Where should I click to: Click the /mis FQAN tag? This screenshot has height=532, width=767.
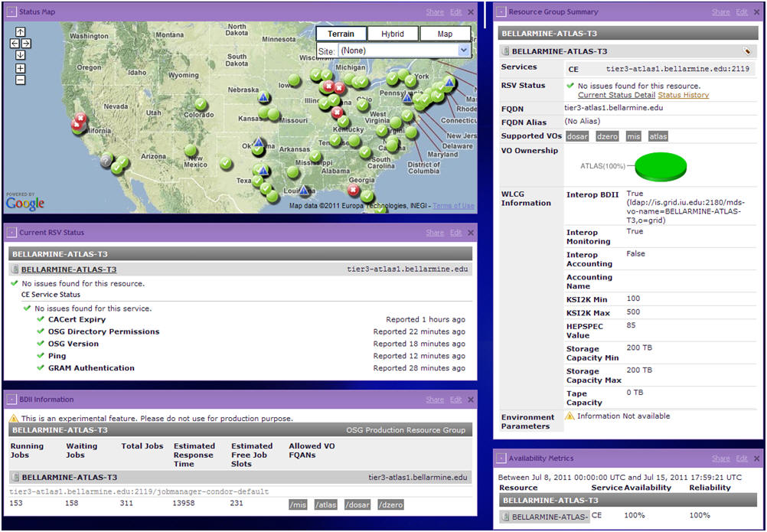coord(298,504)
